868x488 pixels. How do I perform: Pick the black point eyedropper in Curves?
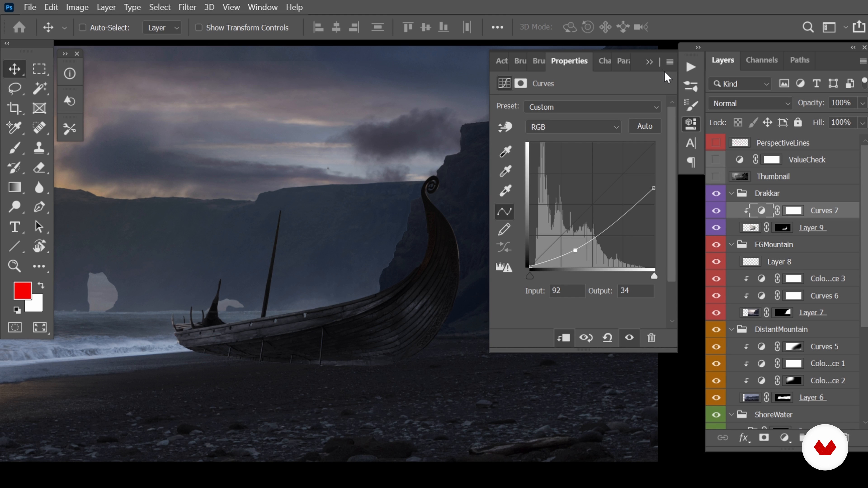click(x=505, y=152)
